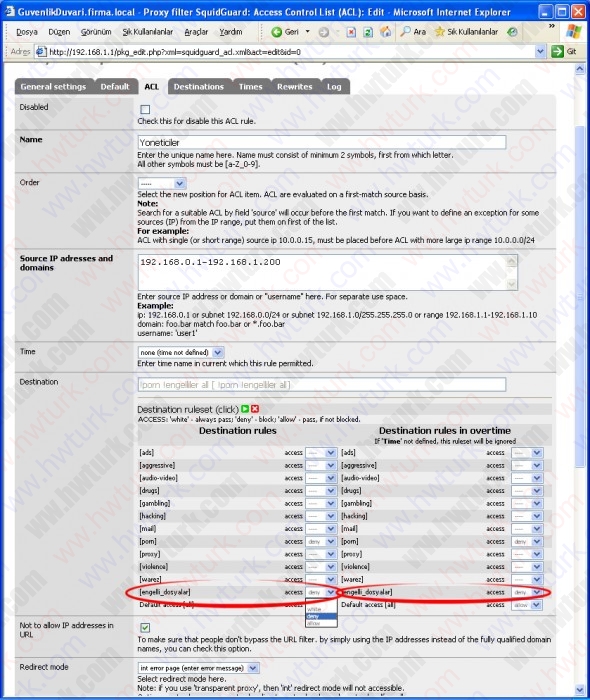Click the Name field containing Yoneticiler
Viewport: 590px width, 700px height.
coord(322,142)
